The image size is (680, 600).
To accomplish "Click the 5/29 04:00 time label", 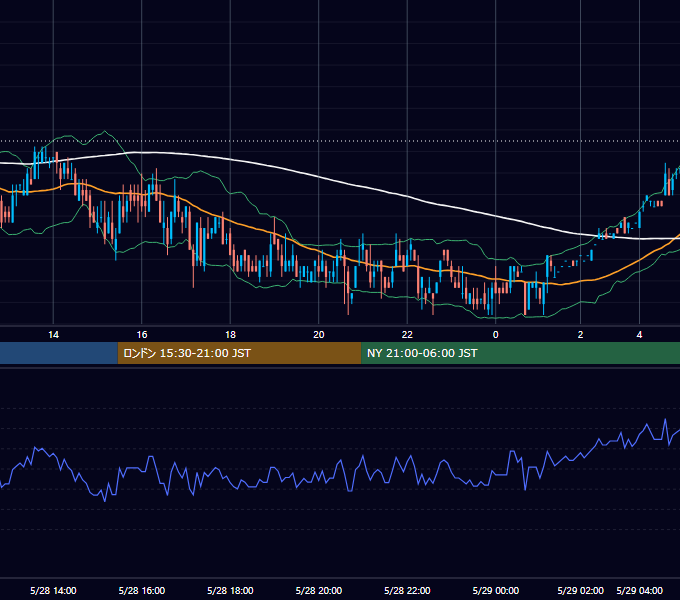I will [640, 590].
